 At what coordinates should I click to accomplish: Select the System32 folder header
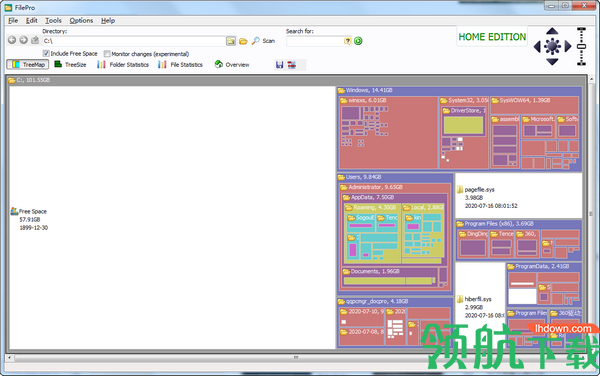click(464, 101)
